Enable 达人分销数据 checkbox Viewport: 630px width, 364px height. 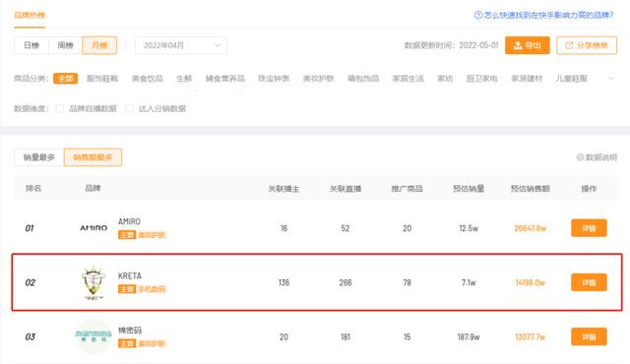point(129,109)
